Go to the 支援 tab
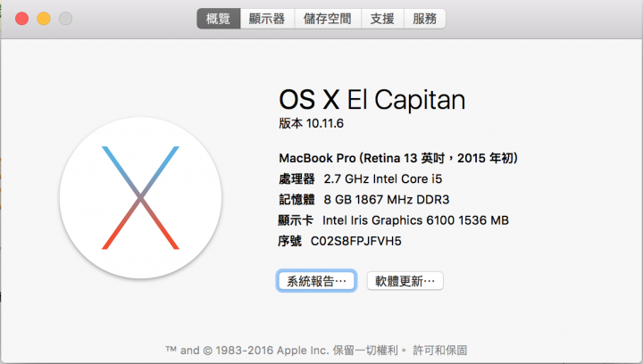 (x=382, y=19)
